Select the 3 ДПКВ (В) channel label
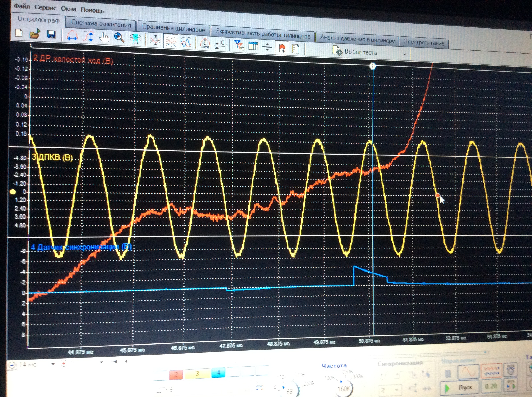 click(x=52, y=157)
